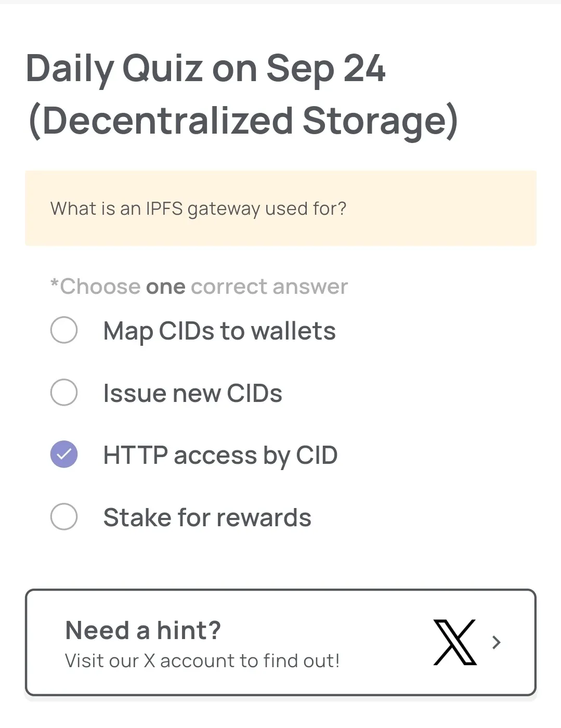Image resolution: width=561 pixels, height=728 pixels.
Task: Click the chevron arrow next to the X logo
Action: pos(495,643)
